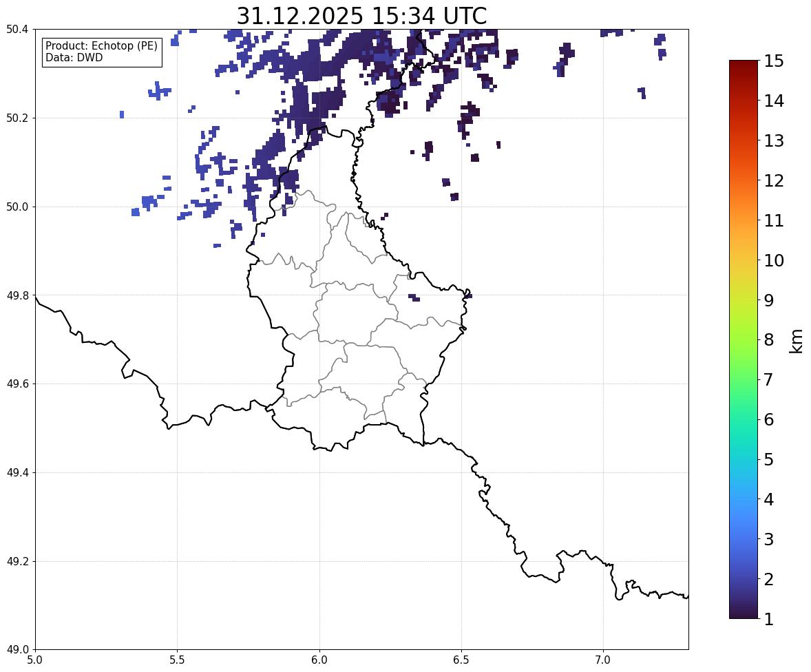The image size is (811, 672).
Task: Click the green 7 km region of the colorbar
Action: click(x=744, y=379)
